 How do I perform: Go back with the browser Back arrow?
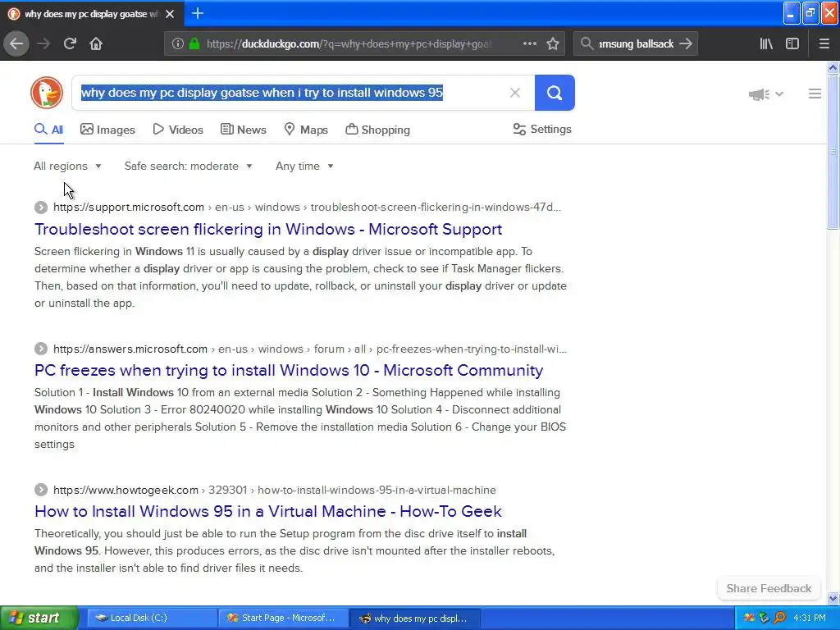coord(16,43)
